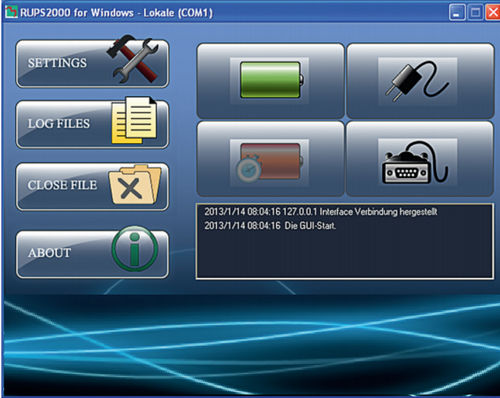This screenshot has height=398, width=500.
Task: Open the ABOUT button
Action: click(92, 254)
